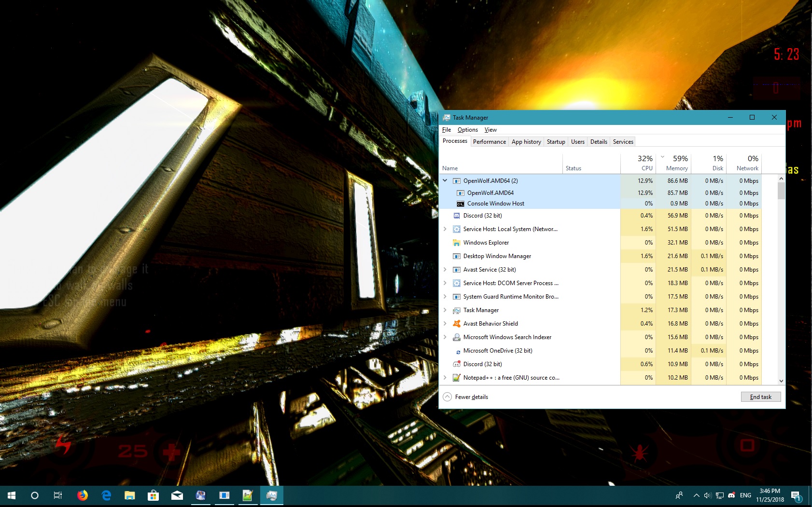Image resolution: width=812 pixels, height=507 pixels.
Task: Click the scroll down arrow in process list
Action: pos(781,381)
